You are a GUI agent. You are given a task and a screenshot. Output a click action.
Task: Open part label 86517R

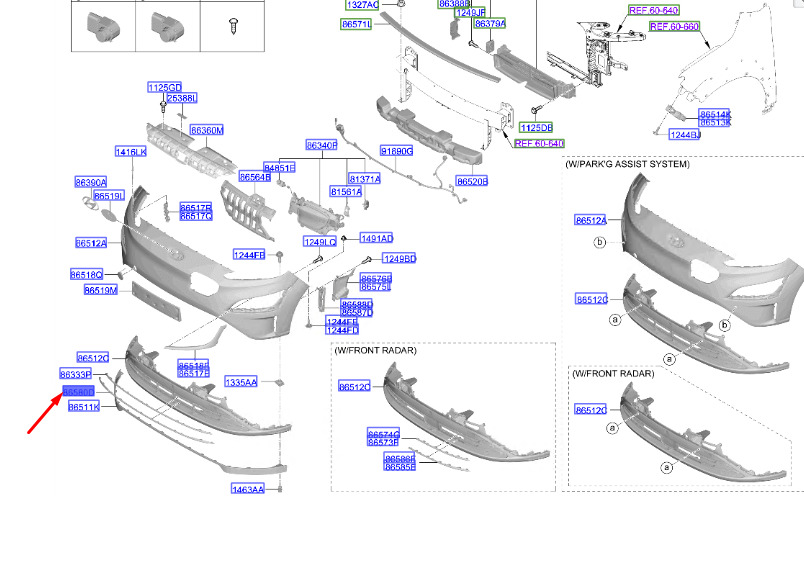(x=196, y=208)
